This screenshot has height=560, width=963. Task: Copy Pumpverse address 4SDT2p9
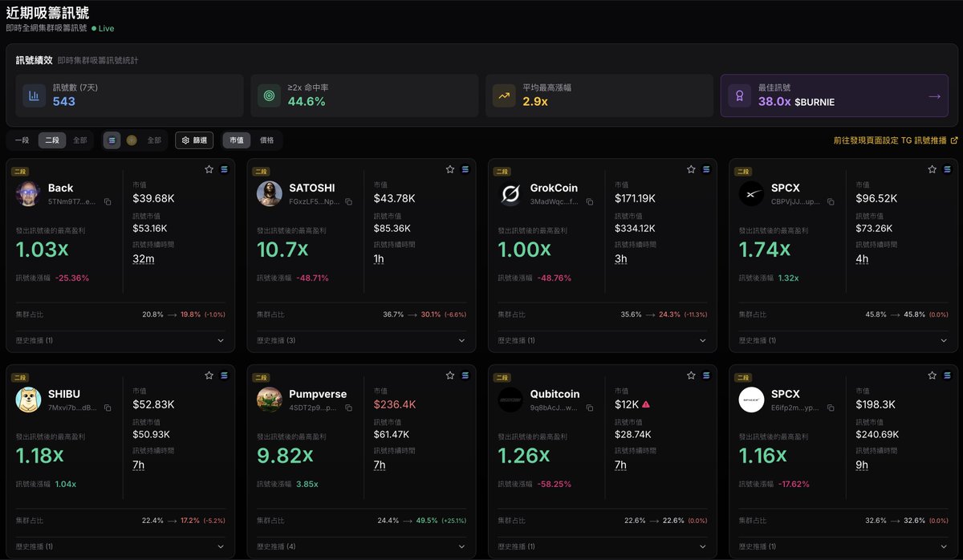(348, 408)
